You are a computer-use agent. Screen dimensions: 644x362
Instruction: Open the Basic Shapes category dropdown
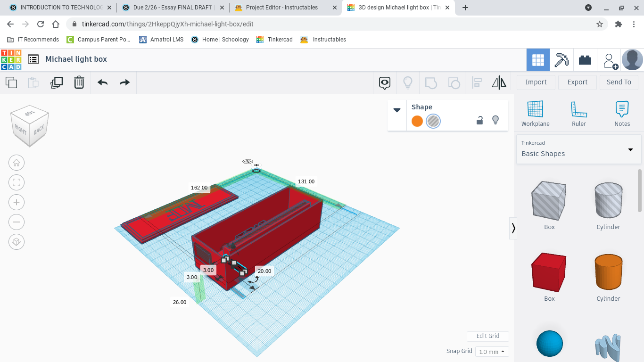click(578, 149)
